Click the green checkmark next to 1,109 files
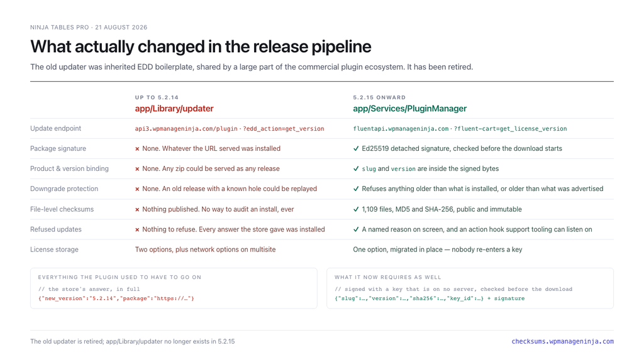Screen dimensions: 644x362 click(x=356, y=209)
